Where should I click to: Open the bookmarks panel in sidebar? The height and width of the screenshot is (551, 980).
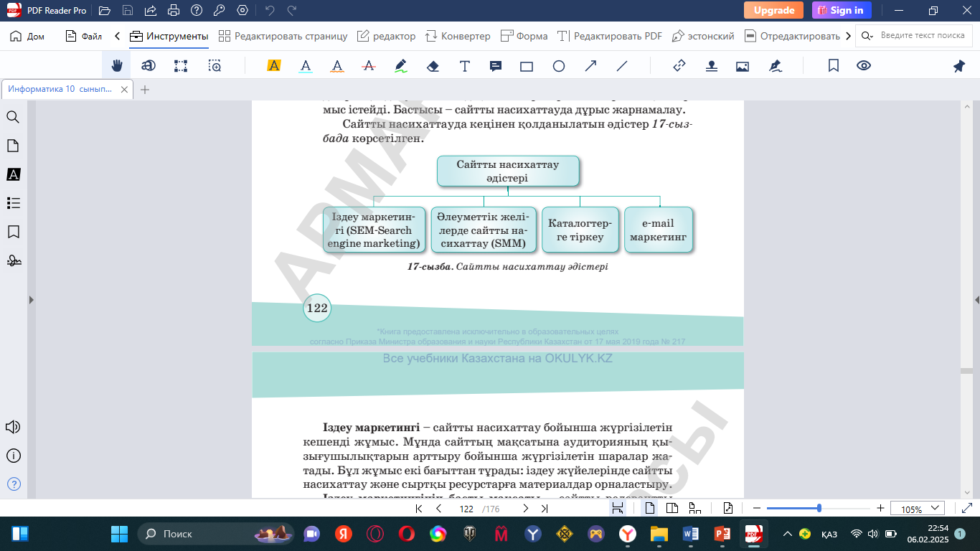13,232
